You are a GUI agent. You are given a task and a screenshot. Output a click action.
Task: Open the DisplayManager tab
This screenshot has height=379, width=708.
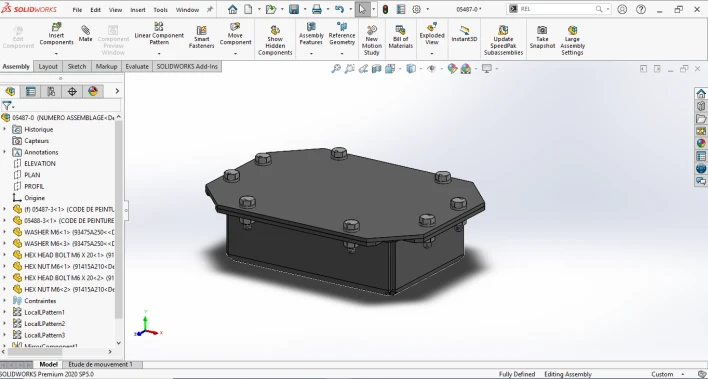click(93, 92)
